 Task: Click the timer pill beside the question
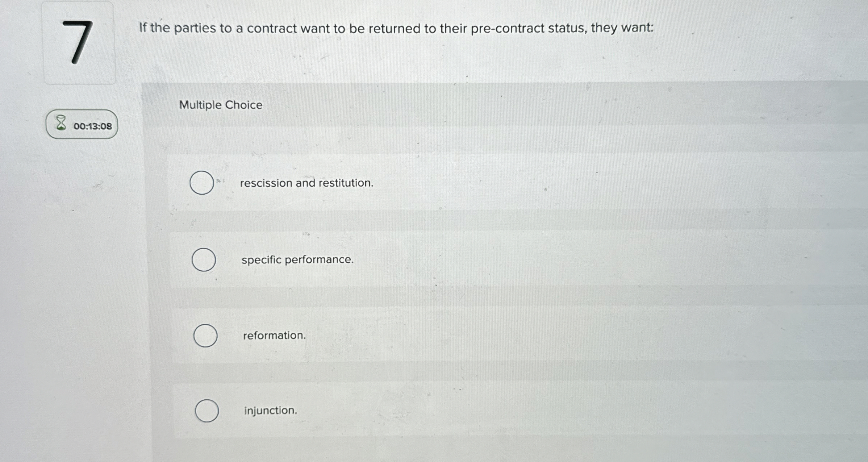click(x=81, y=125)
